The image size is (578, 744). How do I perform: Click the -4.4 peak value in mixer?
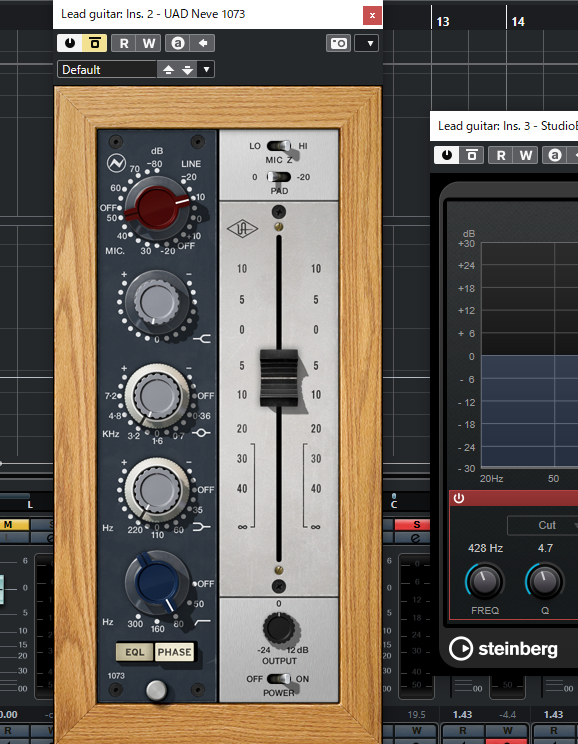508,715
